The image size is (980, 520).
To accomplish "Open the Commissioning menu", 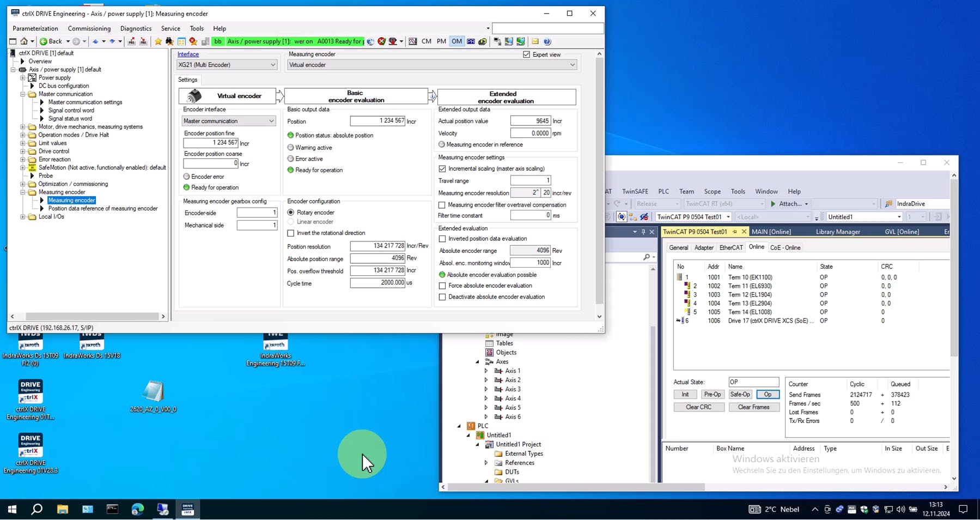I will tap(89, 28).
